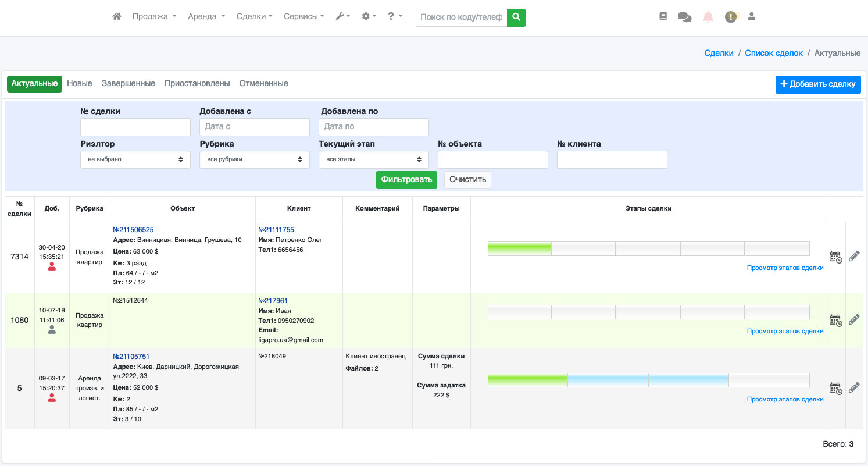Image resolution: width=868 pixels, height=466 pixels.
Task: Click the notification bell icon
Action: pos(708,17)
